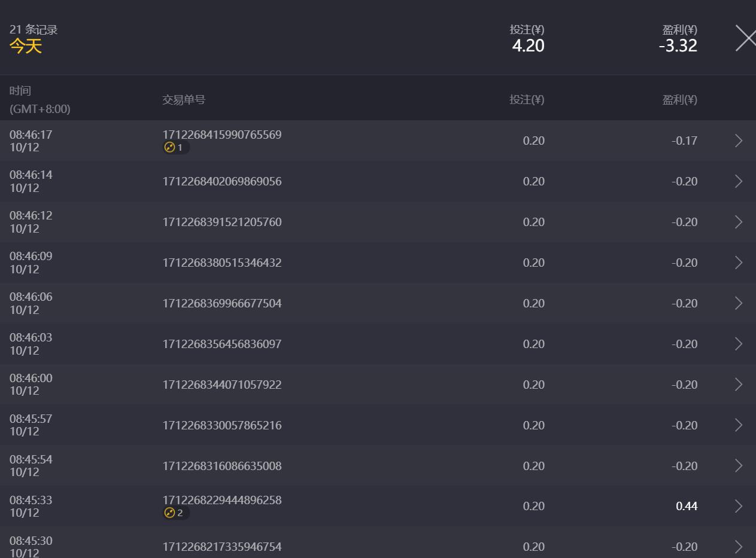756x558 pixels.
Task: Open chevron for the 08:45:57 record
Action: click(739, 425)
